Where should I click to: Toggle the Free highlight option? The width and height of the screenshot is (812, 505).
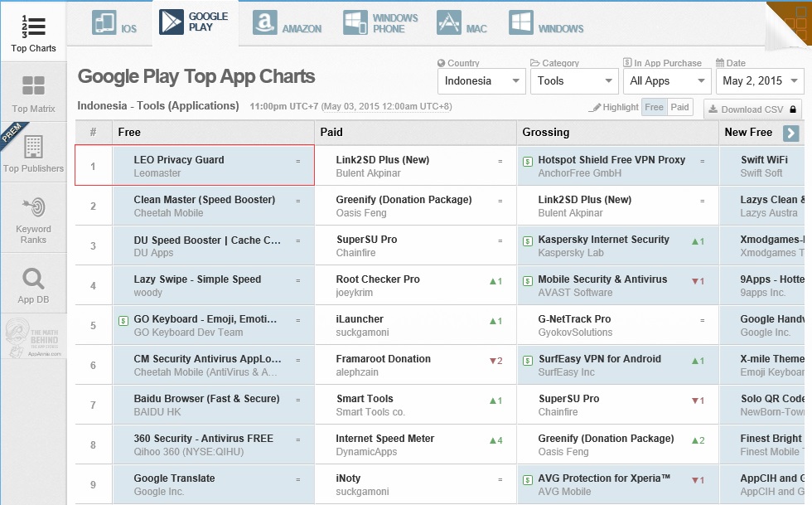pos(654,107)
